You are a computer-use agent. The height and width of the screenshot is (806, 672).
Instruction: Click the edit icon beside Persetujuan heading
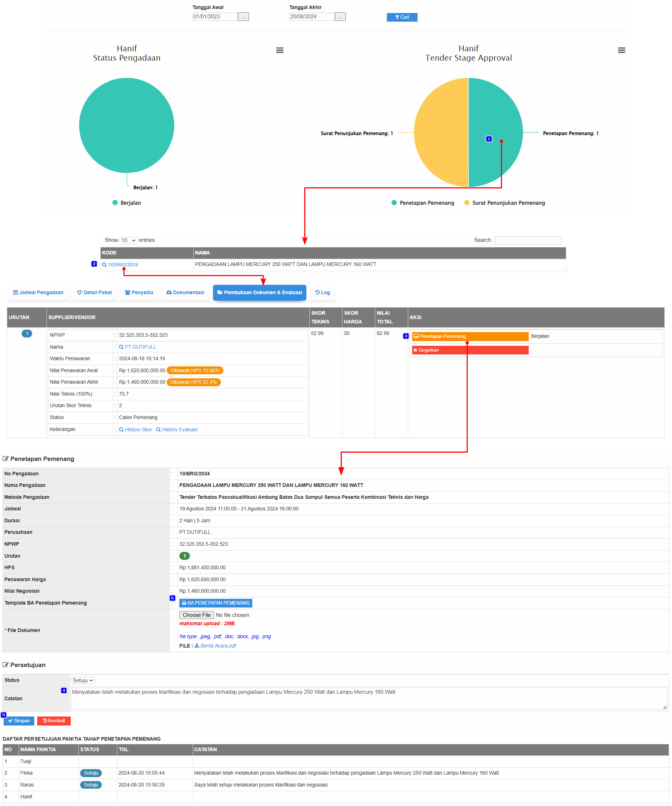pyautogui.click(x=5, y=665)
